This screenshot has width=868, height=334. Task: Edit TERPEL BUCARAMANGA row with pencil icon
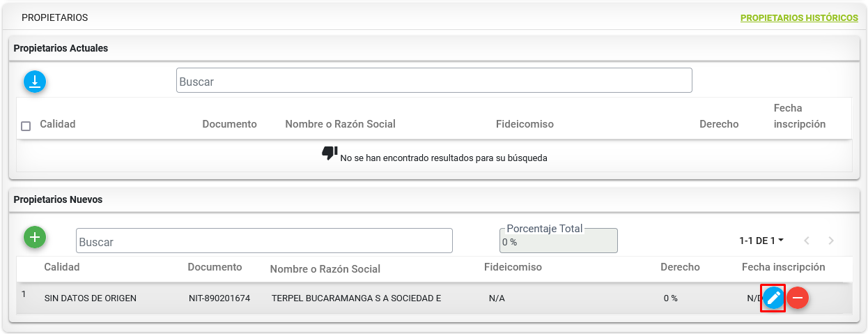pyautogui.click(x=773, y=298)
